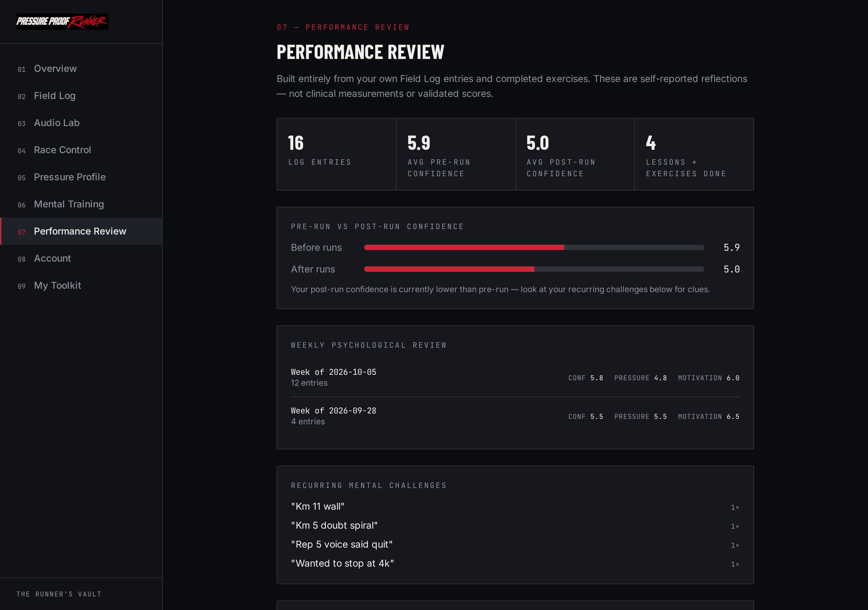This screenshot has height=610, width=868.
Task: Click the PRESSURE 5.5 value
Action: tap(640, 416)
